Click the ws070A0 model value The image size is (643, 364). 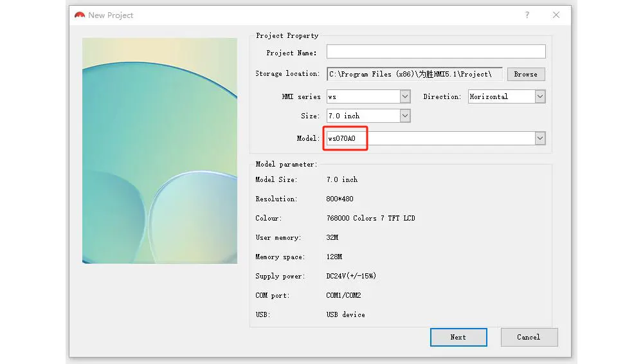(341, 138)
